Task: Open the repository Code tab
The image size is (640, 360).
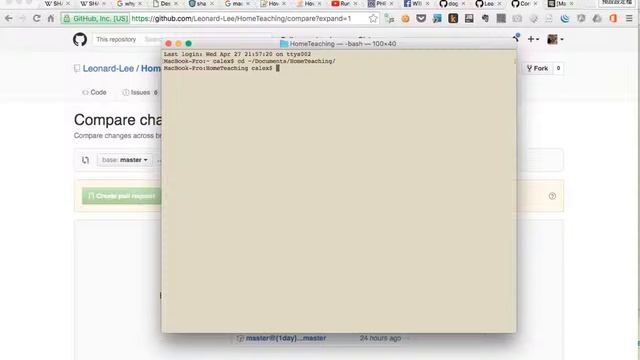Action: 94,93
